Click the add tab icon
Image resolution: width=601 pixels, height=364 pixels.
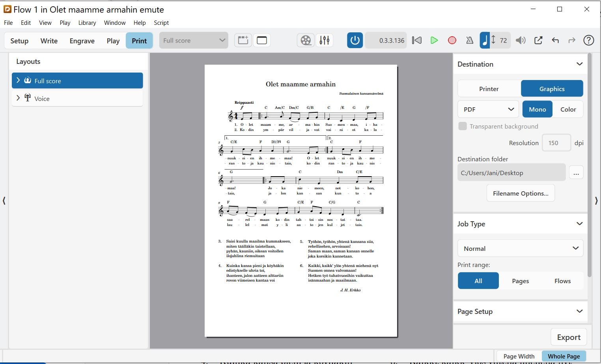click(243, 40)
